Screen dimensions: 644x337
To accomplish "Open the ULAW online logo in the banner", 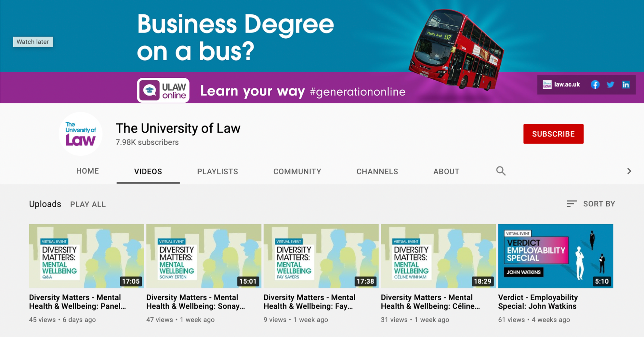I will coord(163,90).
